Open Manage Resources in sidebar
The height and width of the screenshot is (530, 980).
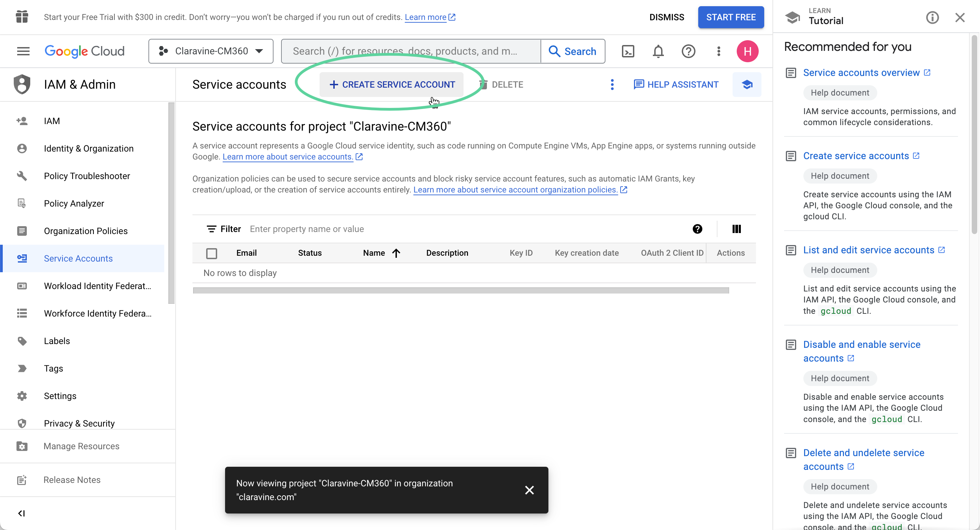[88, 446]
